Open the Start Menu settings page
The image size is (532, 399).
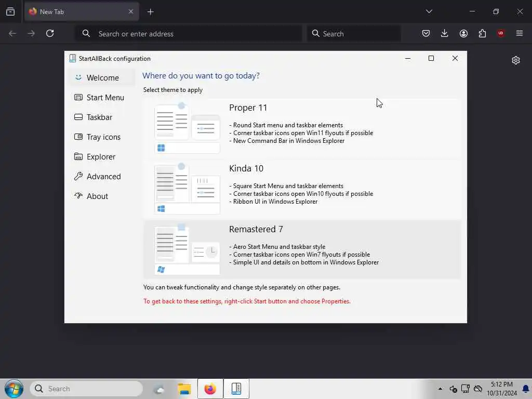tap(102, 97)
